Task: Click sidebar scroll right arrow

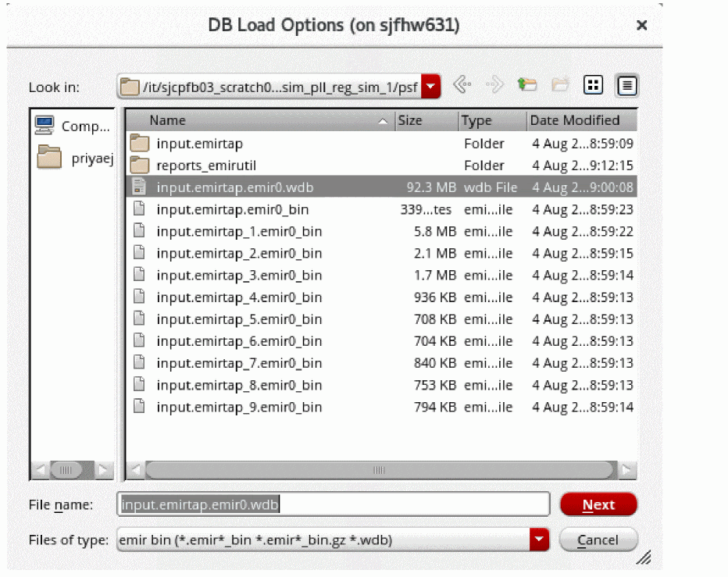Action: coord(104,470)
